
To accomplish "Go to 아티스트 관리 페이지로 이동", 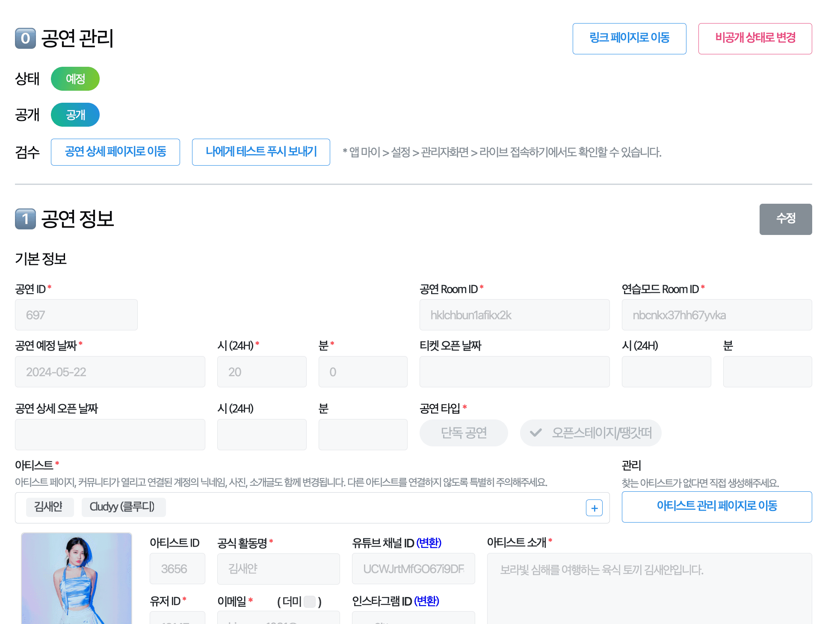I will tap(717, 507).
